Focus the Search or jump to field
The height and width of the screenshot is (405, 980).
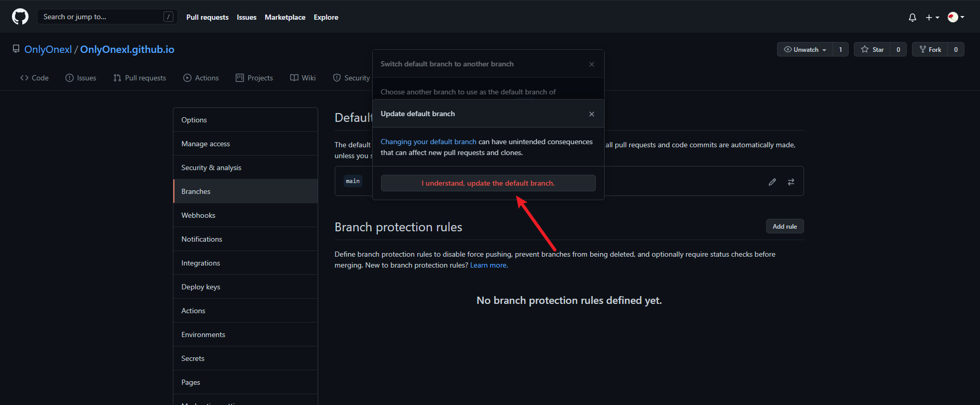click(x=107, y=17)
